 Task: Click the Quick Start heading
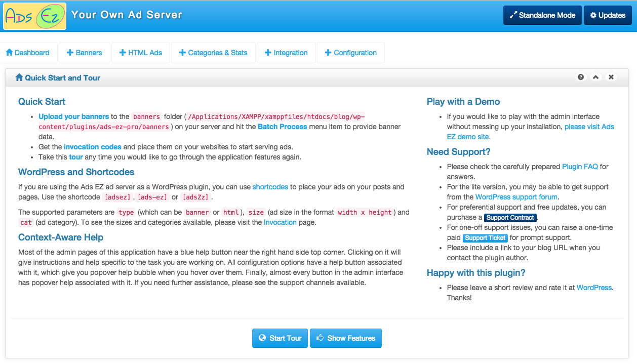pos(42,101)
